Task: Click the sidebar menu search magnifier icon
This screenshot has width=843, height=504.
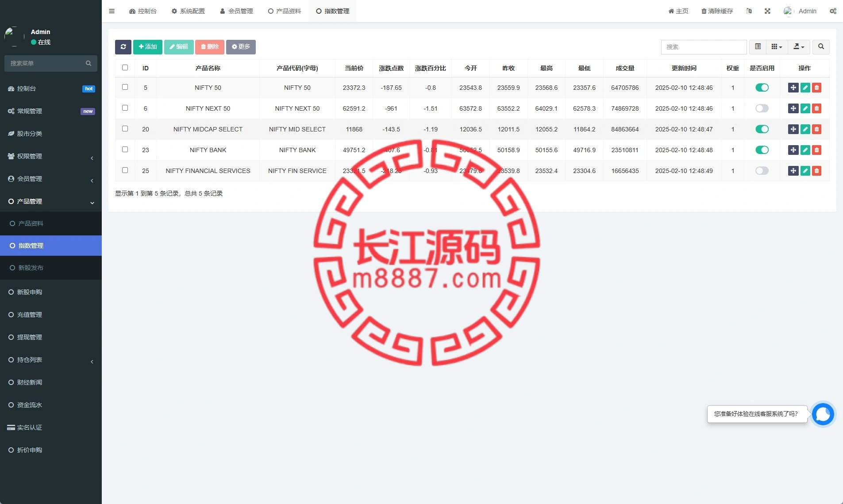Action: pyautogui.click(x=89, y=63)
